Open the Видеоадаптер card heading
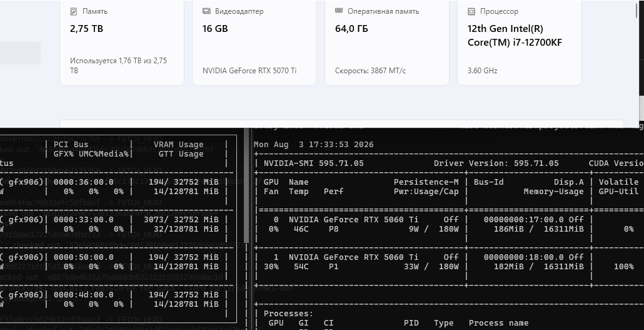The image size is (644, 330). [x=239, y=11]
